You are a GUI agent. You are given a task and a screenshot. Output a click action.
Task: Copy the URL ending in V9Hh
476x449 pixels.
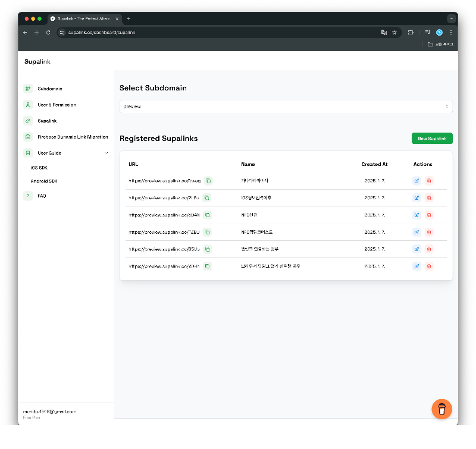(x=207, y=266)
